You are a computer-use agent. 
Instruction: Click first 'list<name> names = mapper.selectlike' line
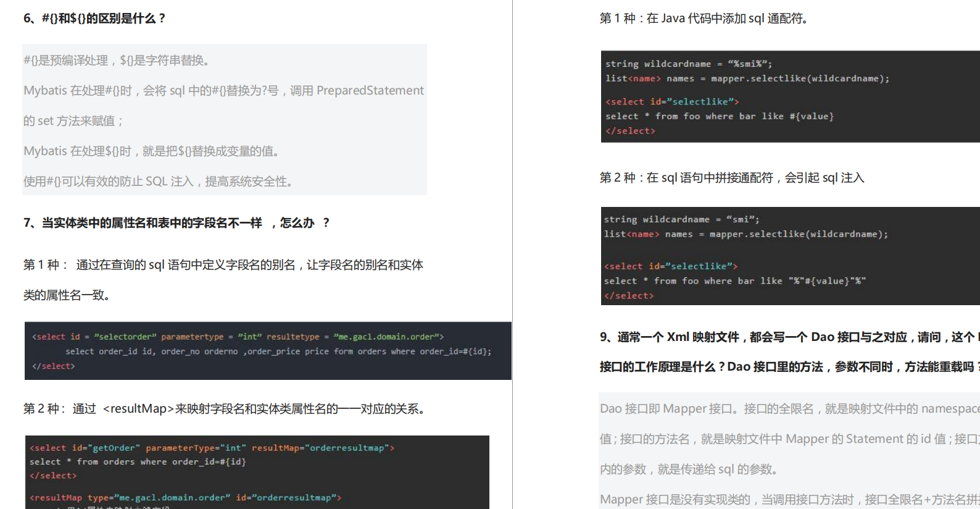point(747,78)
